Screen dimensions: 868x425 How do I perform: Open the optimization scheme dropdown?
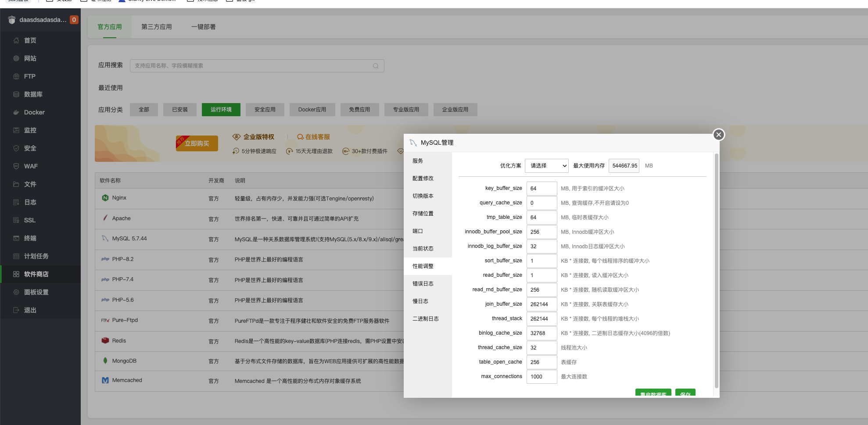(x=547, y=166)
